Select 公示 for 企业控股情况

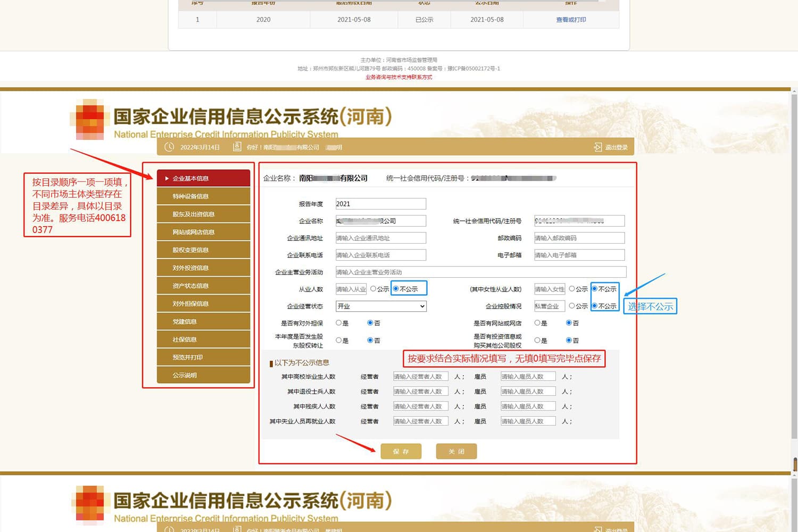tap(572, 306)
